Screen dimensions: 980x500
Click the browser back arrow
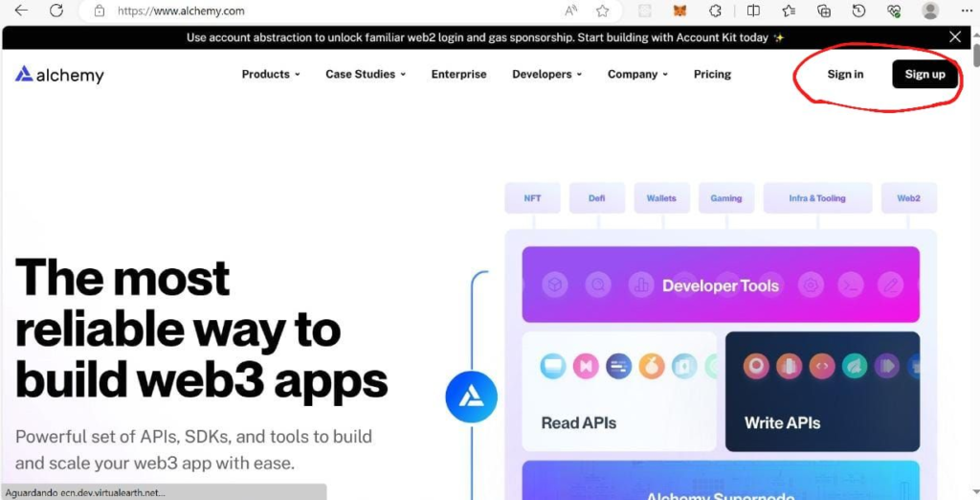(x=21, y=11)
